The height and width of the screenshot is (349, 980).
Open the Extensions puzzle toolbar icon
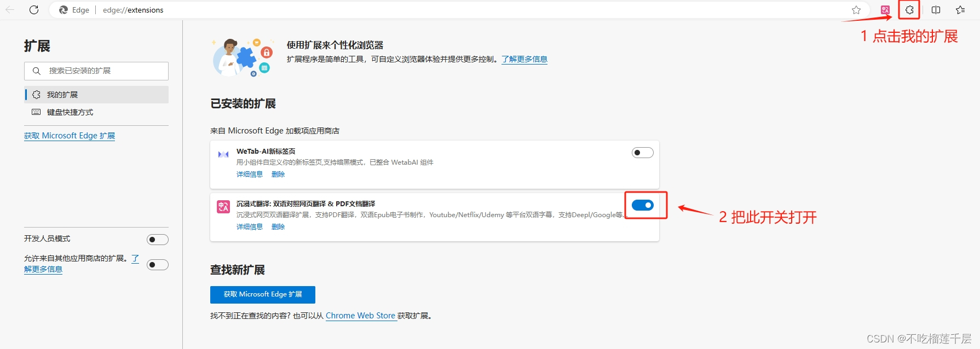(x=909, y=10)
